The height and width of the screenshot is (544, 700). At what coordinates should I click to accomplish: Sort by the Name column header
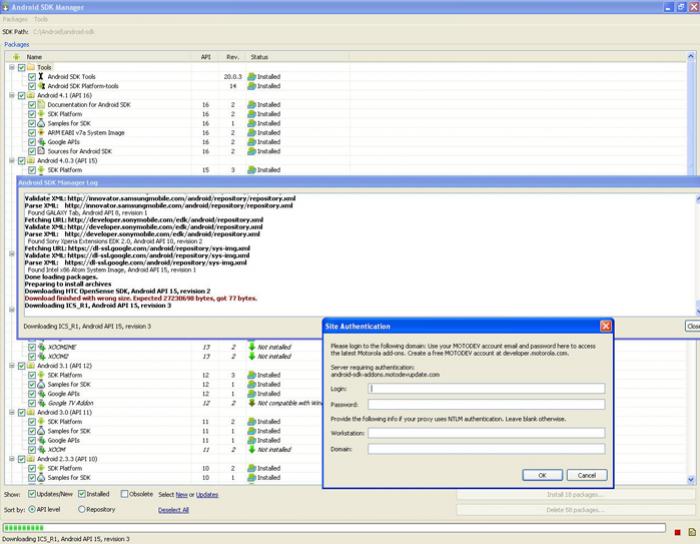pos(34,57)
